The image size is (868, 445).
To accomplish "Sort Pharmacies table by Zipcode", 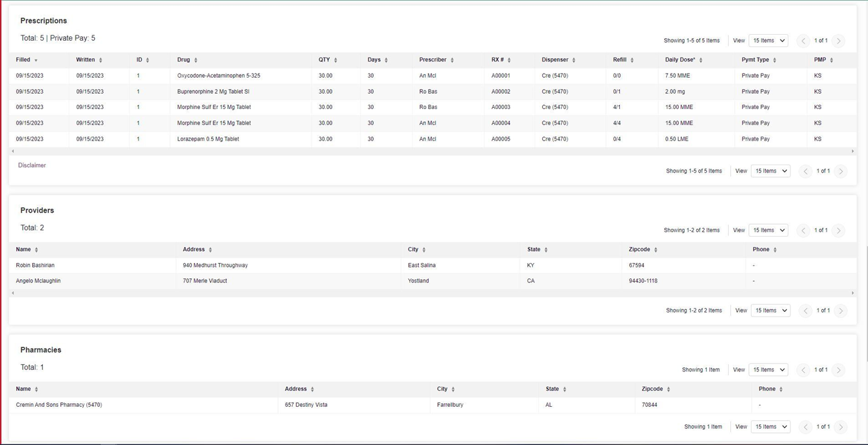I will [x=656, y=389].
